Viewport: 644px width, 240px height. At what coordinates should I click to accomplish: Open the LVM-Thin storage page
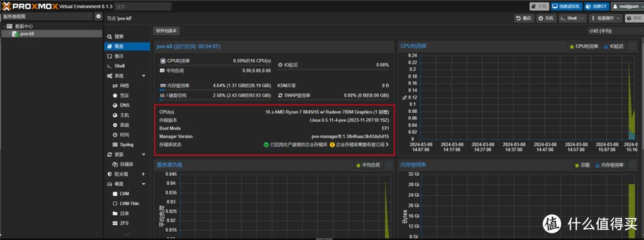pyautogui.click(x=126, y=203)
